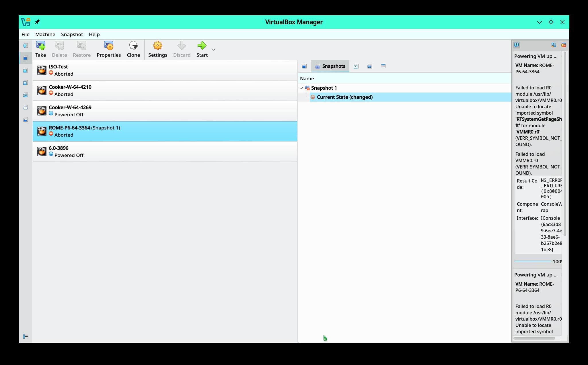Open Cloud section in left sidebar
Image resolution: width=588 pixels, height=365 pixels.
pyautogui.click(x=26, y=107)
